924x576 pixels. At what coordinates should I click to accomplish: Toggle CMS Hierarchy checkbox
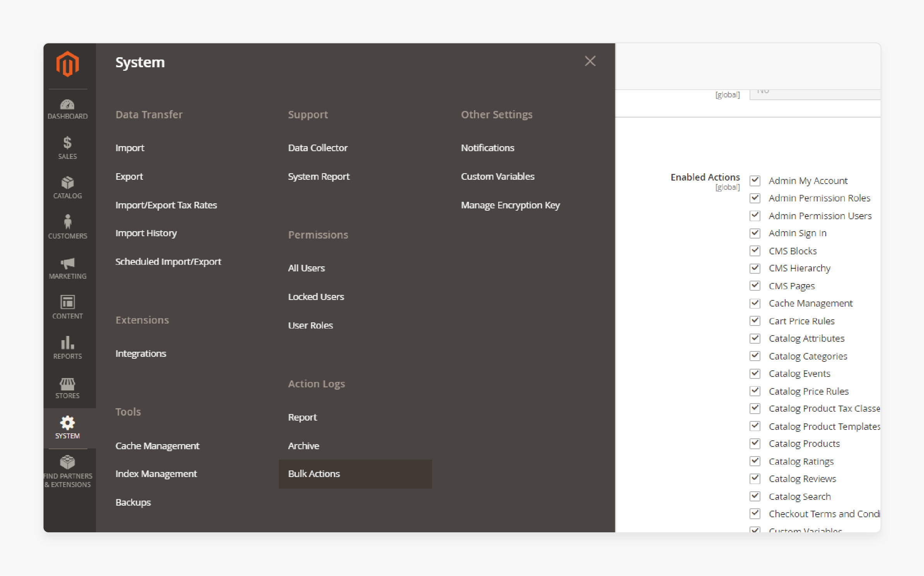point(755,268)
